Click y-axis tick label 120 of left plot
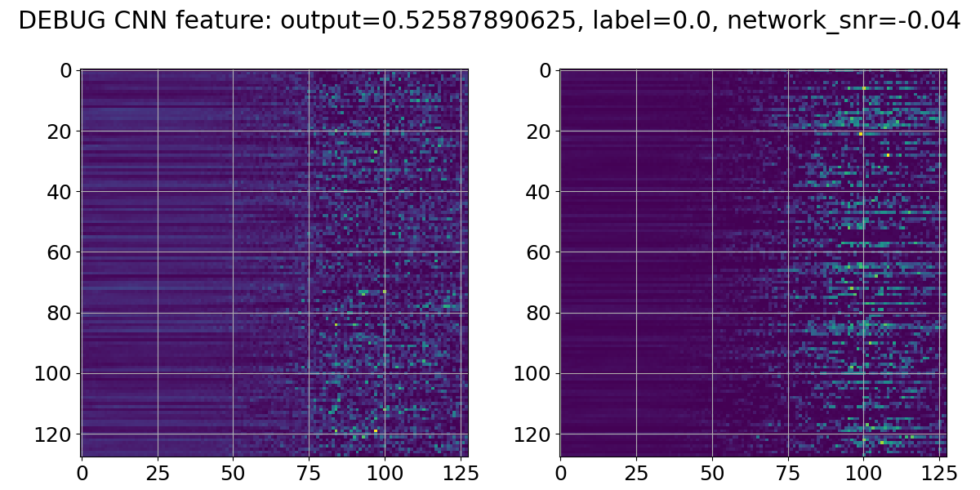This screenshot has width=980, height=490. tap(54, 434)
